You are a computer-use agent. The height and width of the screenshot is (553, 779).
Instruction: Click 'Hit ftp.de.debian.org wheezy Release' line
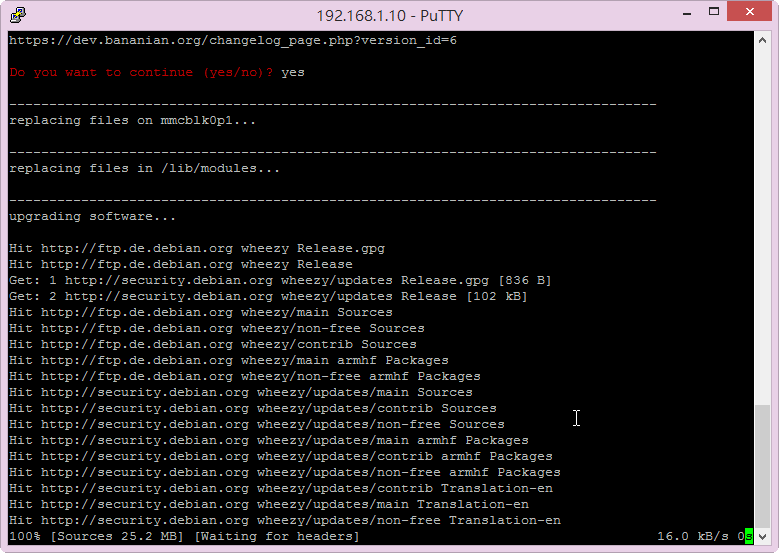click(x=181, y=264)
